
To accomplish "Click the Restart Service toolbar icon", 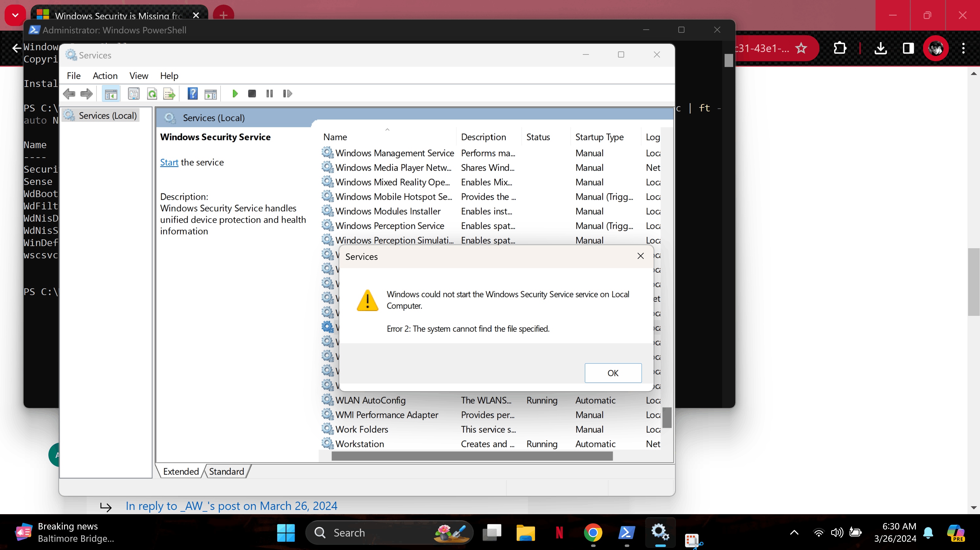I will coord(287,94).
